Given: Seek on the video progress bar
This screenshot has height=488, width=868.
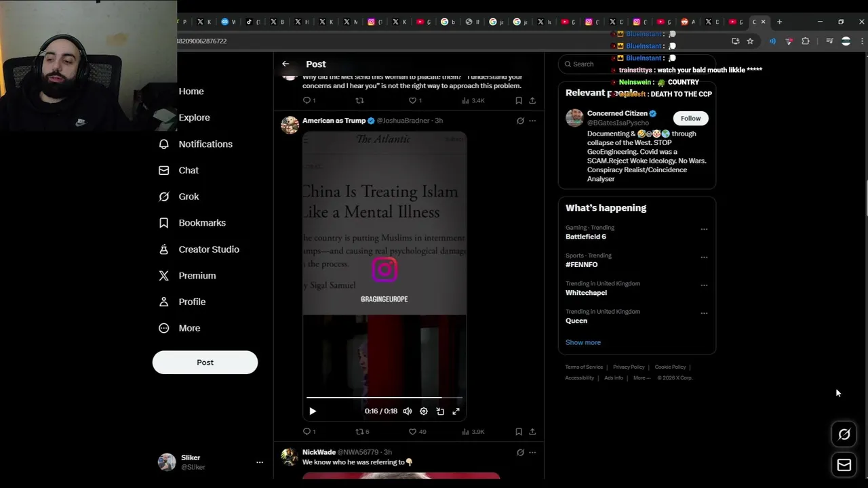Looking at the screenshot, I should point(384,398).
